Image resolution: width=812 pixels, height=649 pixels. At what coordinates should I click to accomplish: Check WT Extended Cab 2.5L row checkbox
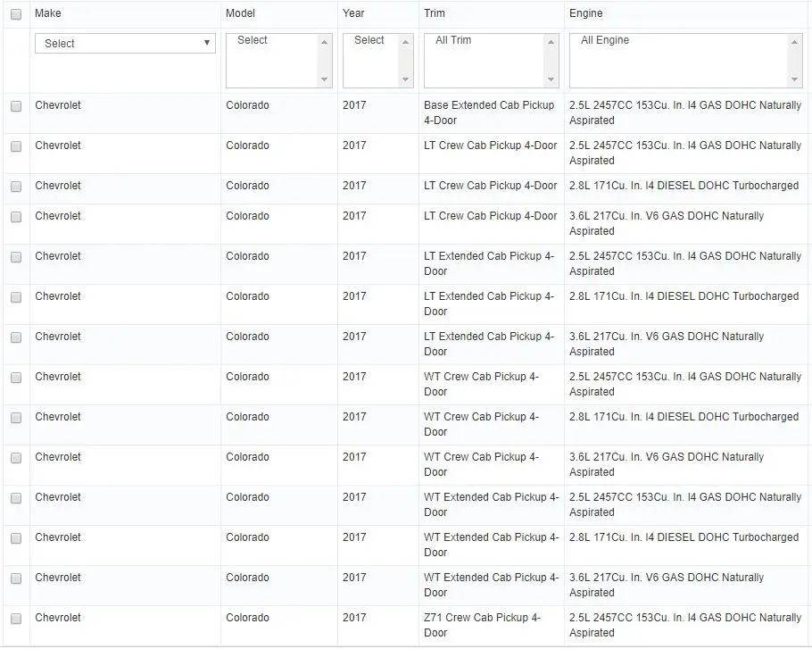coord(16,498)
